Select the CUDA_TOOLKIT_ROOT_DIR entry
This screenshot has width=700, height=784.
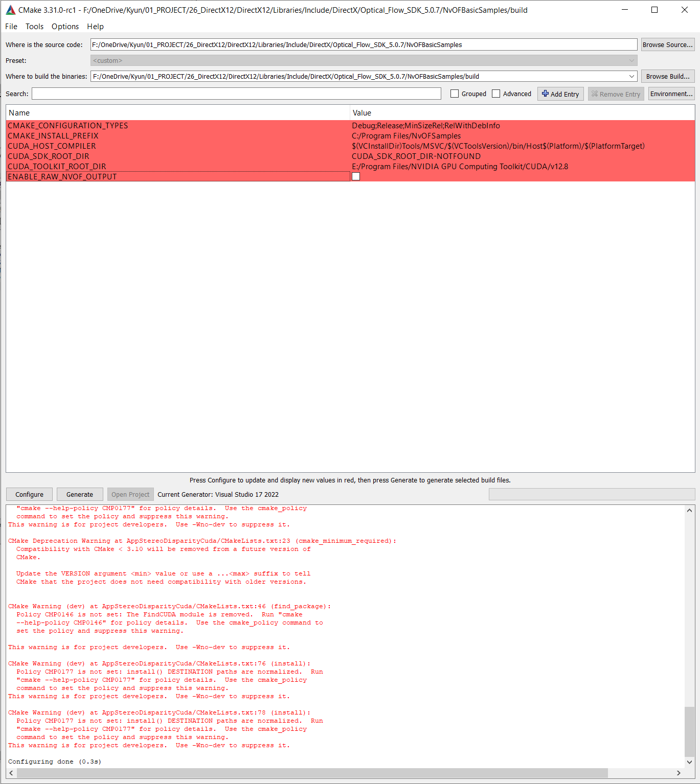point(178,166)
